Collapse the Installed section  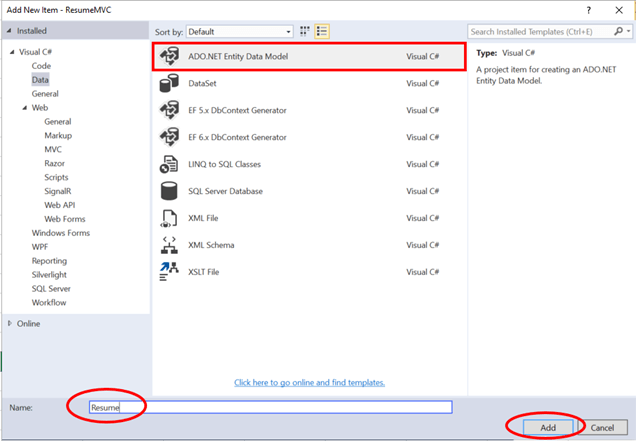tap(9, 31)
